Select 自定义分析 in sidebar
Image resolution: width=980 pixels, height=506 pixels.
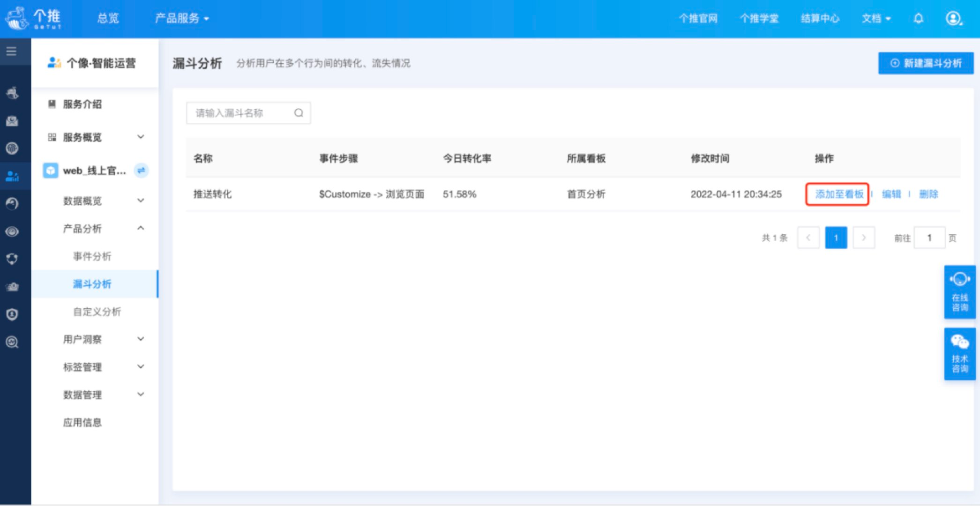pyautogui.click(x=97, y=312)
